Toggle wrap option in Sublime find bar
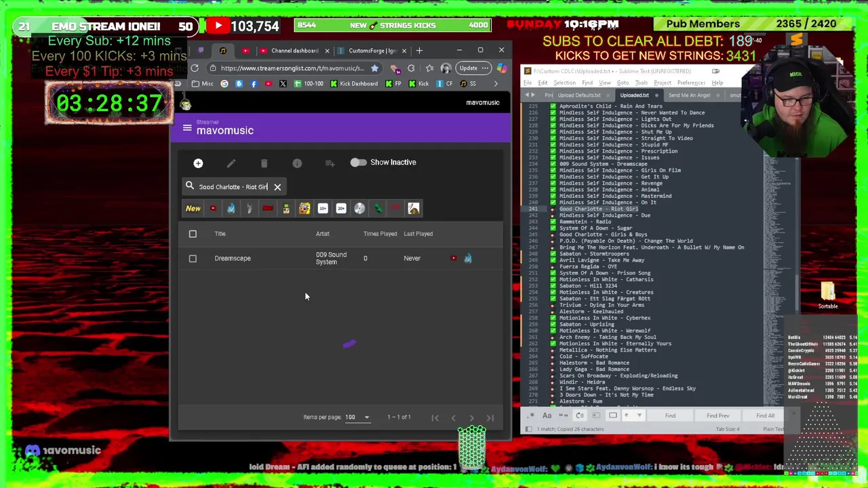The width and height of the screenshot is (868, 488). tap(580, 415)
